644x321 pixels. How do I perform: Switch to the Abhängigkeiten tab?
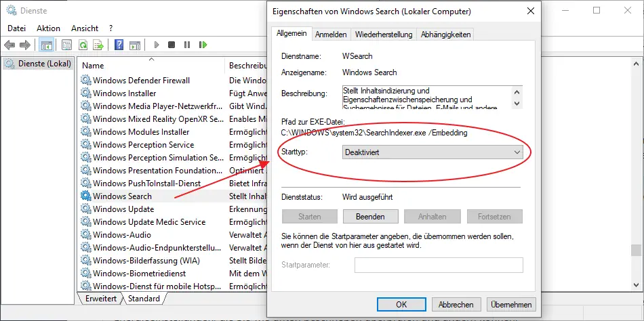pos(445,35)
